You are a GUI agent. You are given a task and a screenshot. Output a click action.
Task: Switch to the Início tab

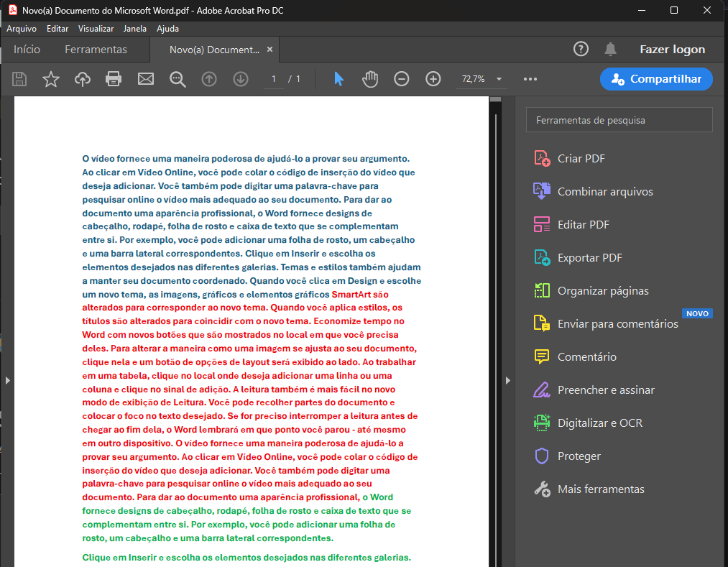point(27,49)
